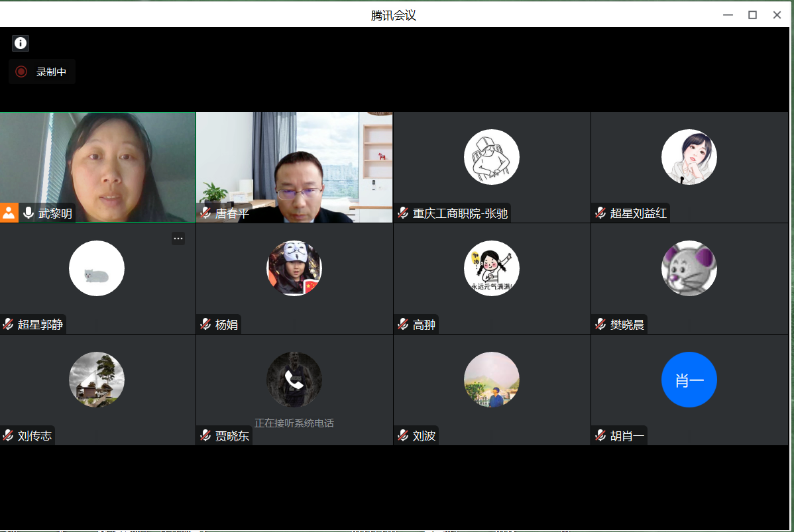
Task: Click the name label 武黎明
Action: tap(55, 213)
